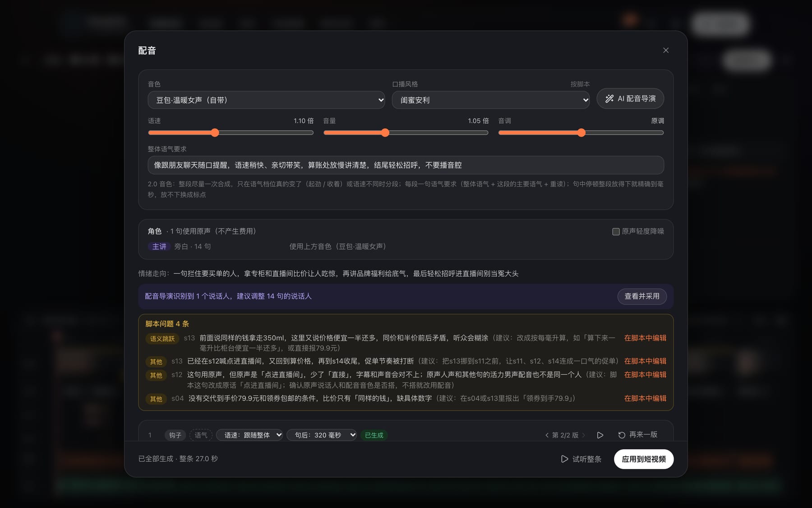
Task: Open the 口播风格 style dropdown
Action: tap(491, 100)
